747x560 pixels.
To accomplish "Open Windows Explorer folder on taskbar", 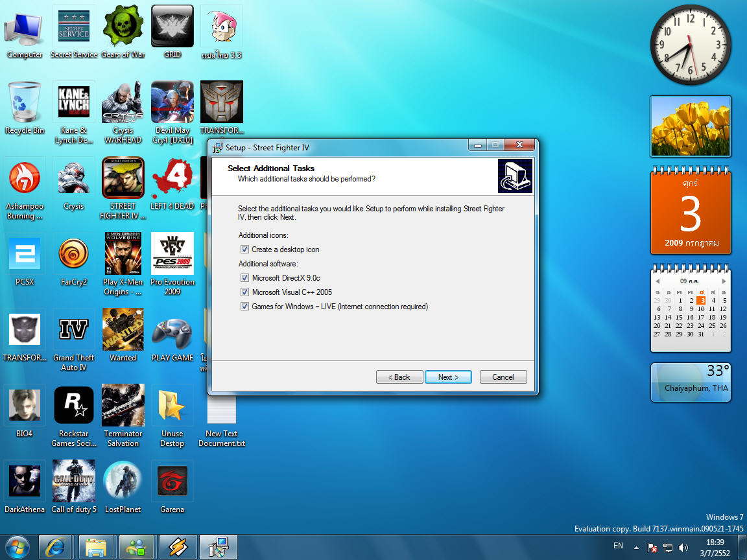I will [96, 547].
